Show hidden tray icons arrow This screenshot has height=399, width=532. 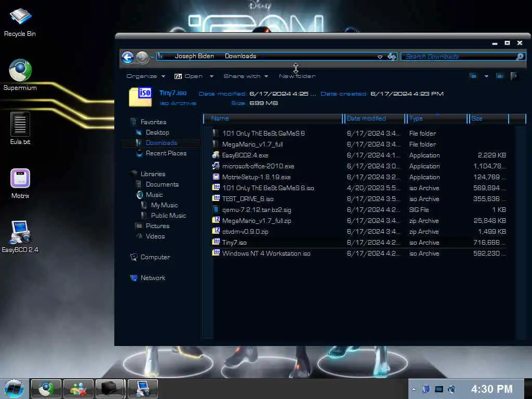(414, 389)
